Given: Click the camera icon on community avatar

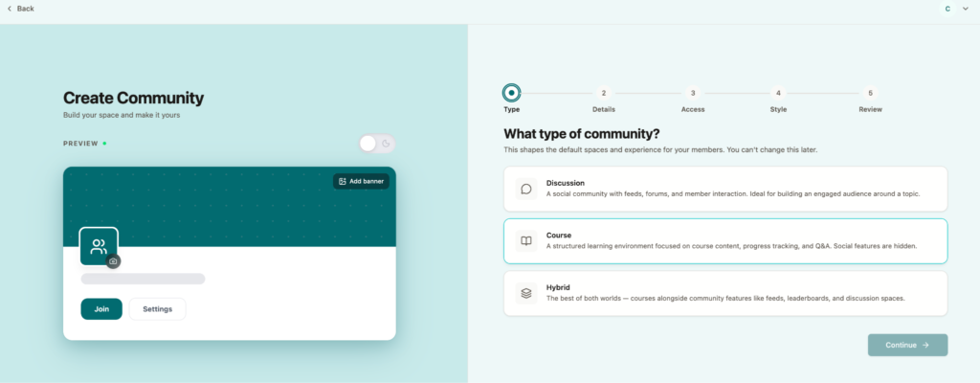Looking at the screenshot, I should point(113,261).
